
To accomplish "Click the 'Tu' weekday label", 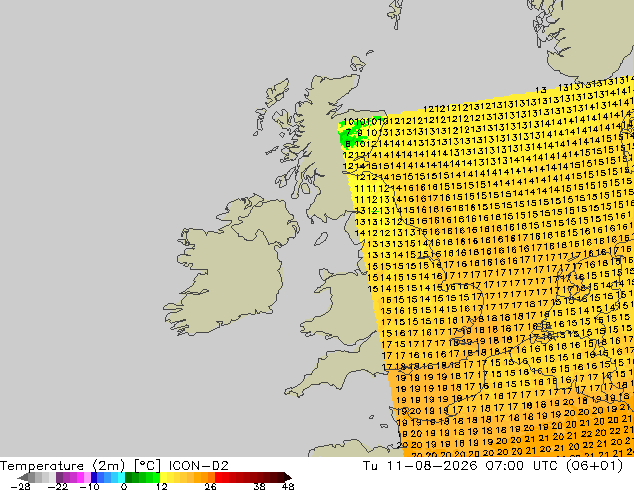I will (x=370, y=466).
